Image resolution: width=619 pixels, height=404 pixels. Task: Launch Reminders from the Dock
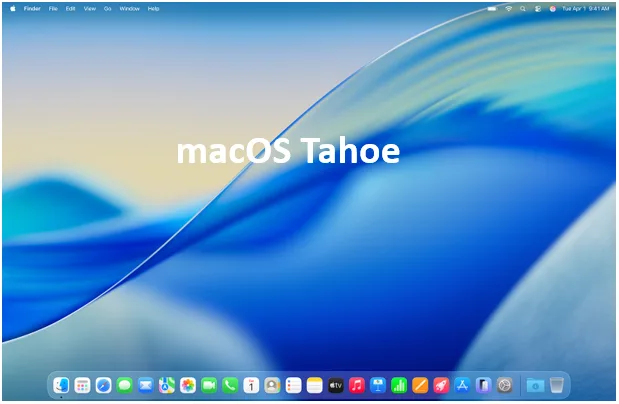click(293, 385)
